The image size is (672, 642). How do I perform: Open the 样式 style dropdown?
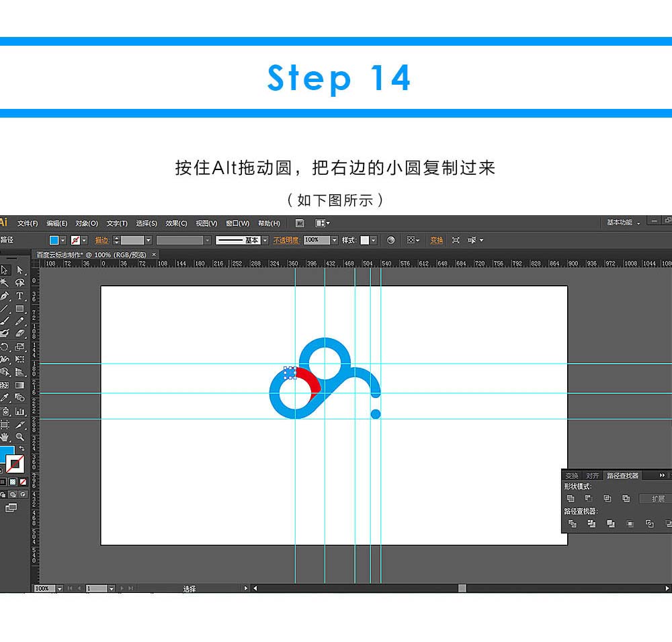[x=374, y=240]
